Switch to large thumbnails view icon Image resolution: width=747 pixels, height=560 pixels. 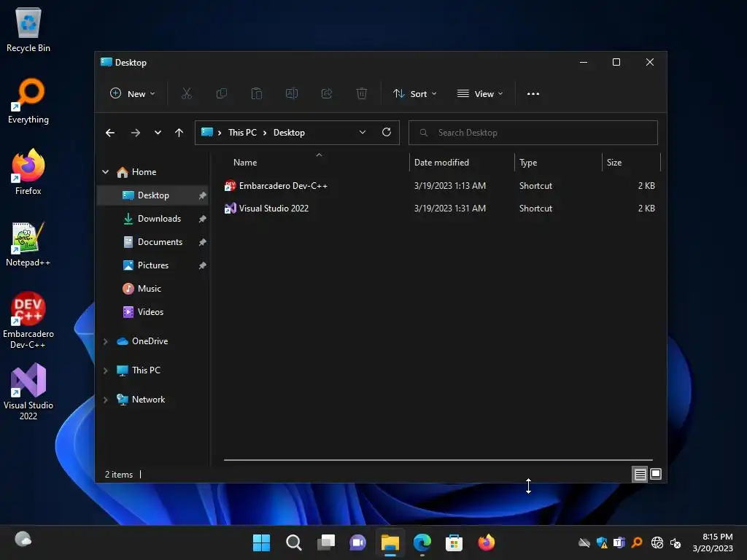click(x=656, y=474)
